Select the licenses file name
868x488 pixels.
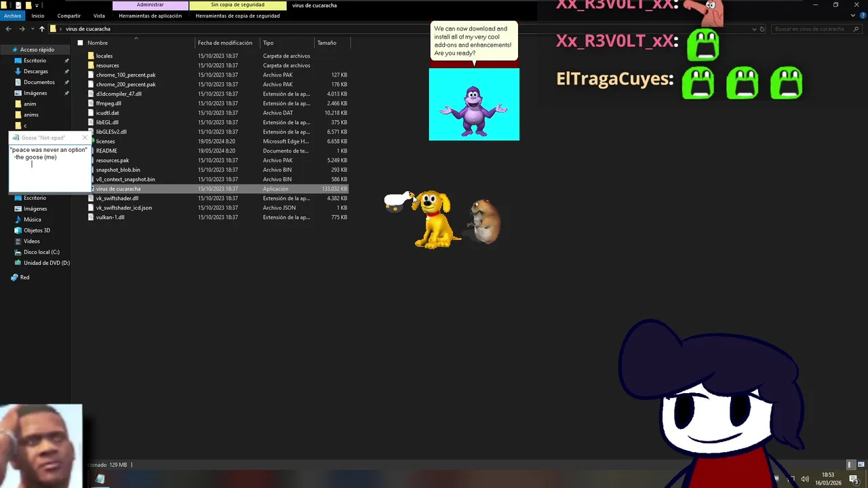pyautogui.click(x=105, y=141)
